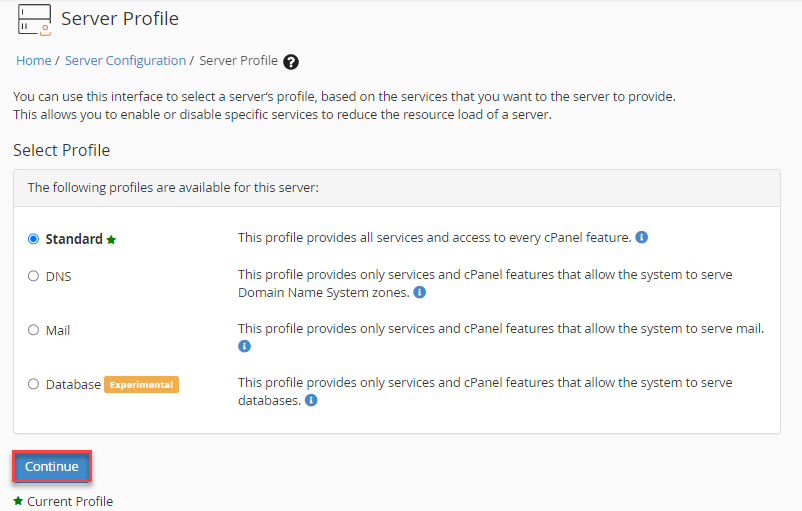Go to Home in the breadcrumb
The width and height of the screenshot is (802, 511).
point(33,61)
